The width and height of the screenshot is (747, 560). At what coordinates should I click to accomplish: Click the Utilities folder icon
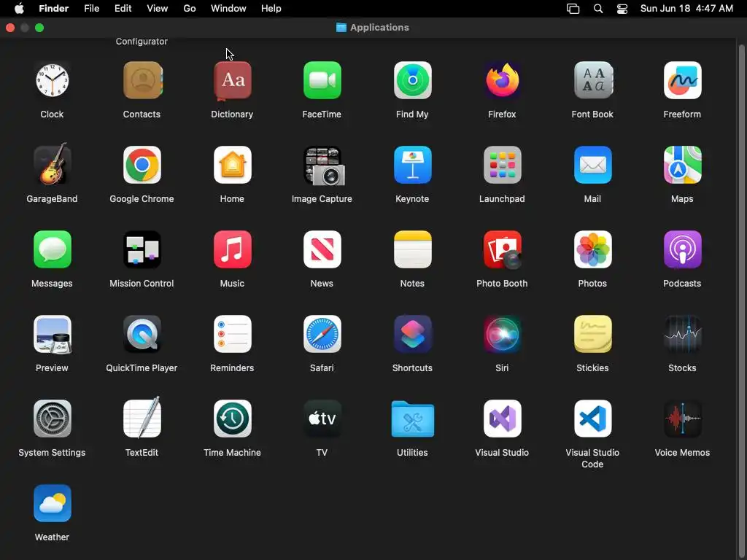[x=413, y=419]
